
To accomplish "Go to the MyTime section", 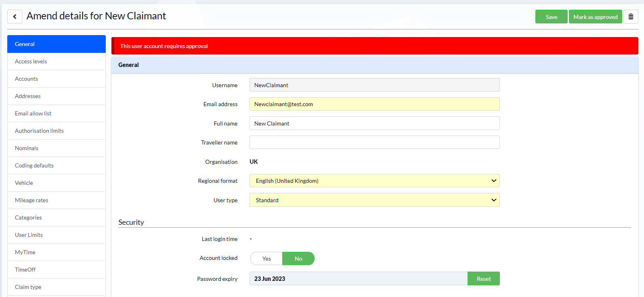I will click(57, 252).
